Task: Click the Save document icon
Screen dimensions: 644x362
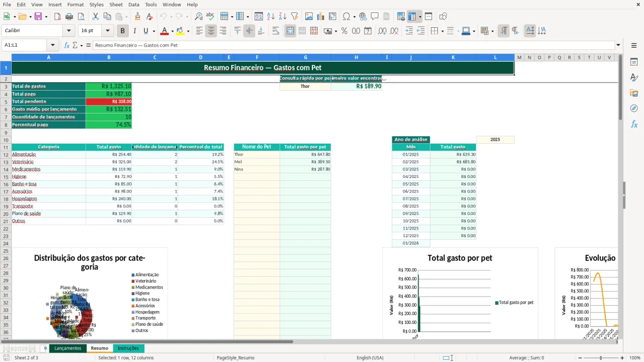Action: pyautogui.click(x=38, y=17)
